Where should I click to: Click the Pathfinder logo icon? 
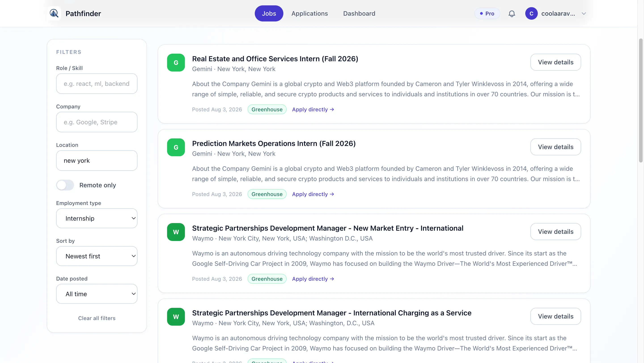54,13
